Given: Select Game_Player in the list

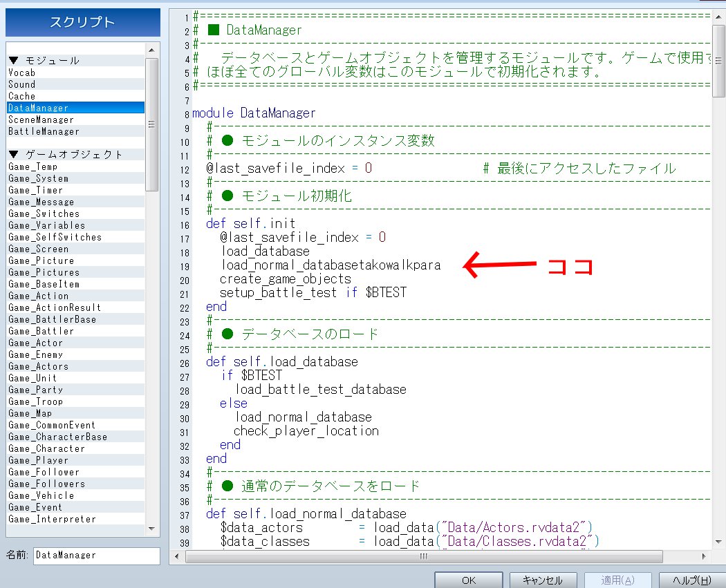Looking at the screenshot, I should [39, 460].
